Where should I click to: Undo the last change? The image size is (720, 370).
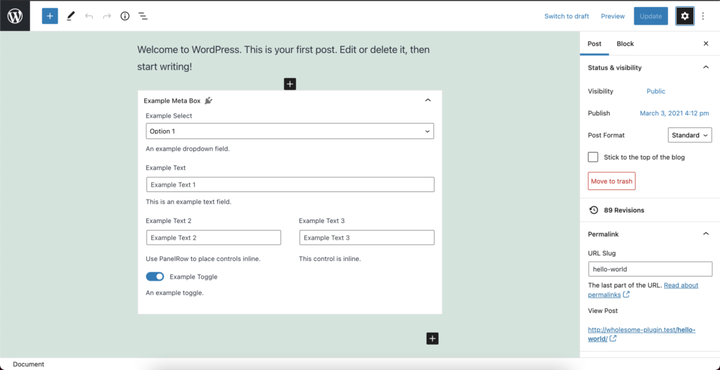point(89,16)
